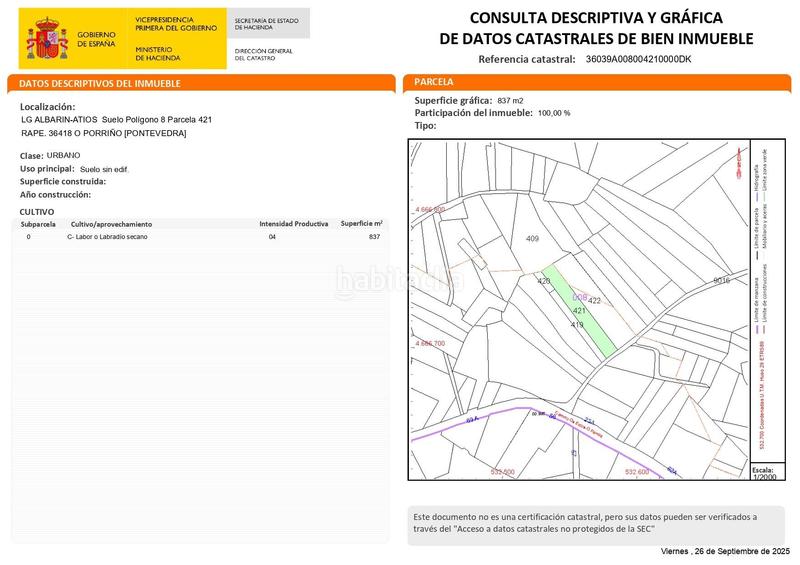
Task: Click the Clase value 'URBANO'
Action: pyautogui.click(x=63, y=155)
